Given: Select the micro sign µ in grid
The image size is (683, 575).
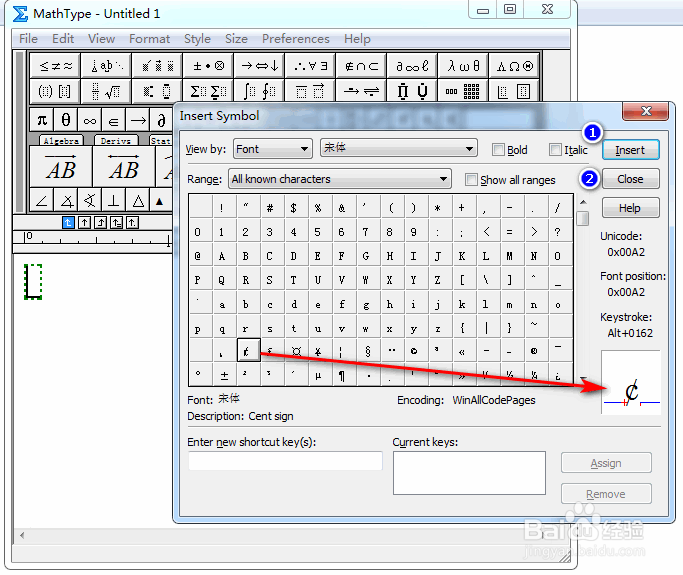Looking at the screenshot, I should tap(318, 375).
